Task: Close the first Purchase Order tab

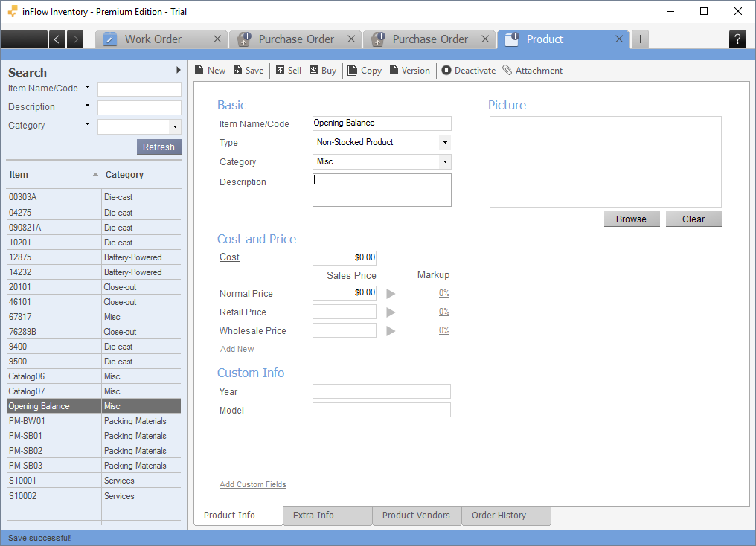Action: point(351,39)
